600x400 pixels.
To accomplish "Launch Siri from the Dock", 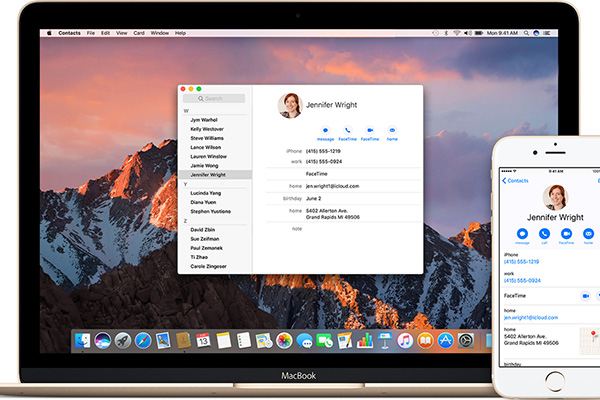I will pos(103,341).
